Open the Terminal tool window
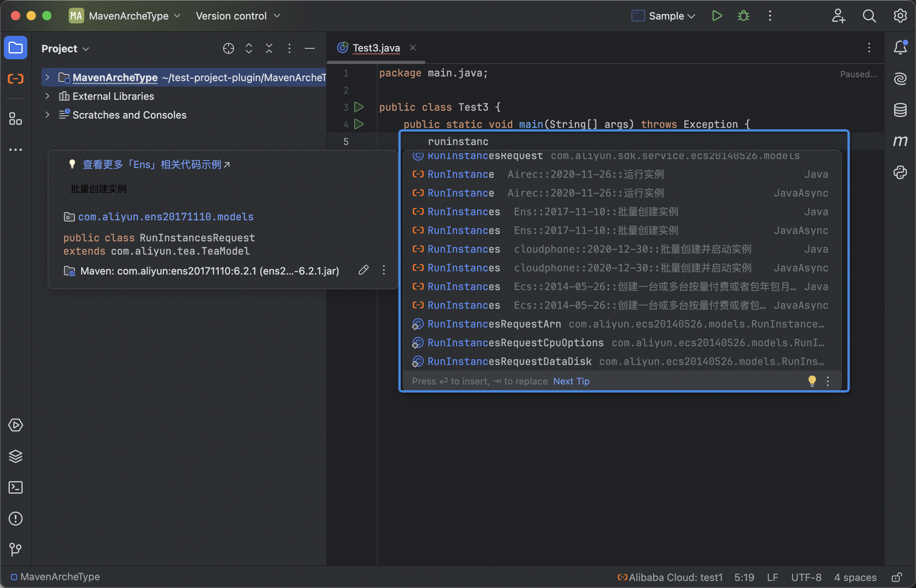The image size is (916, 588). (x=16, y=487)
